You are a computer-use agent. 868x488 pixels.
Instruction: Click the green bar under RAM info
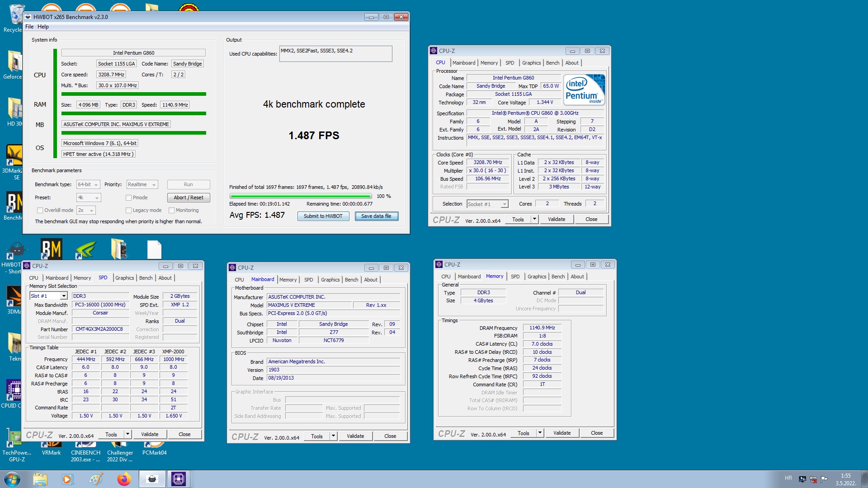[x=134, y=113]
